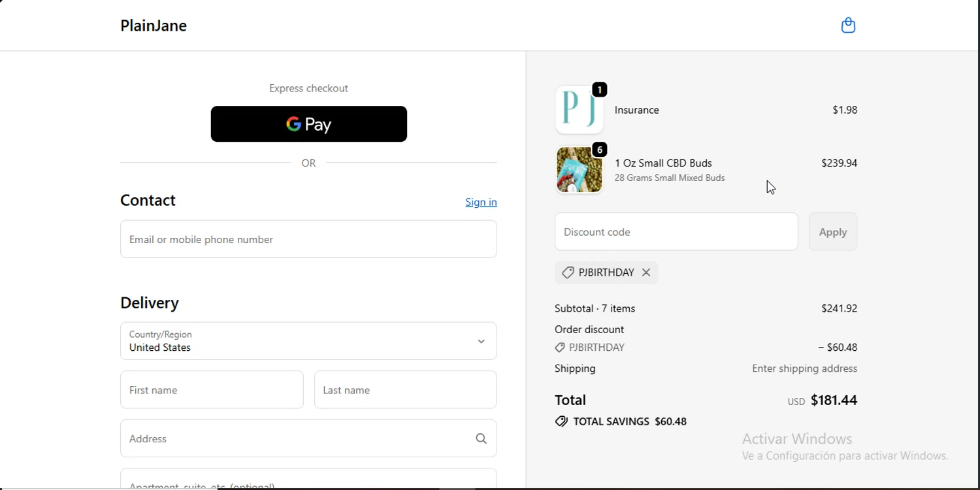Click the Order discount PJBIRTHDAY tag icon
The image size is (980, 490).
coord(560,348)
